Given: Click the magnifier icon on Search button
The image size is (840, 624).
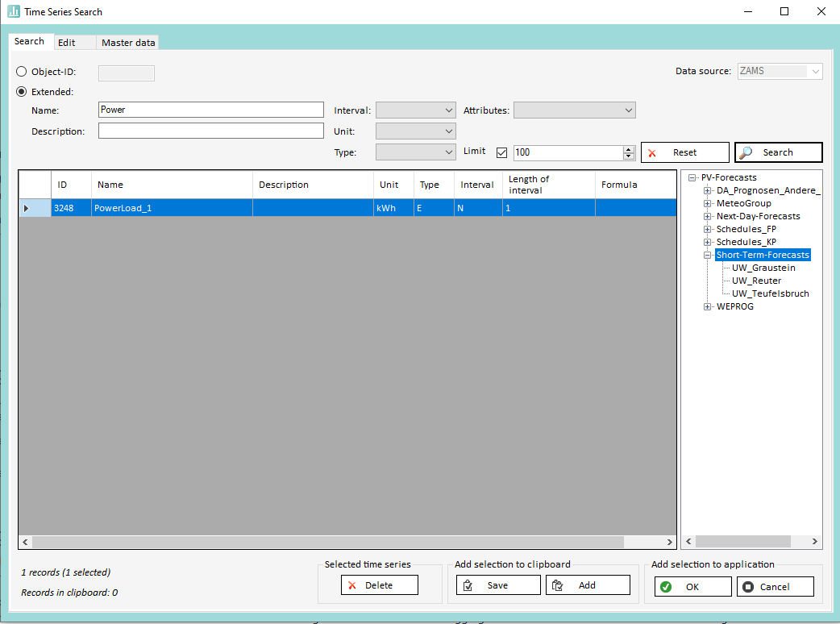Looking at the screenshot, I should pyautogui.click(x=746, y=152).
